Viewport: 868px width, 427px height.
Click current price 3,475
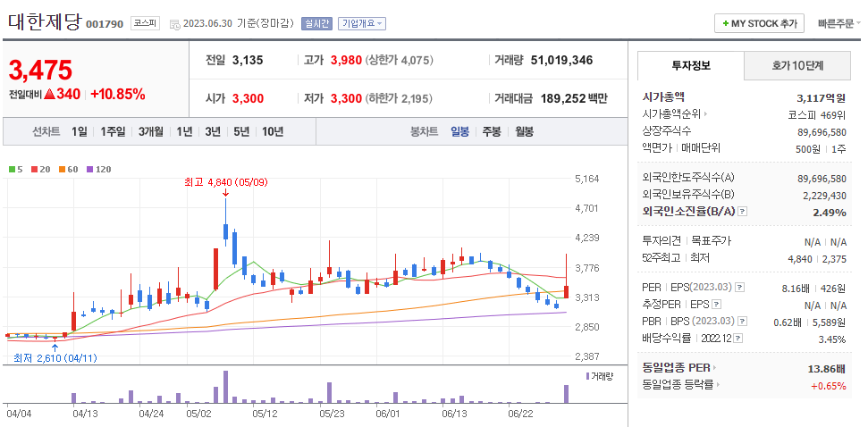pos(40,71)
